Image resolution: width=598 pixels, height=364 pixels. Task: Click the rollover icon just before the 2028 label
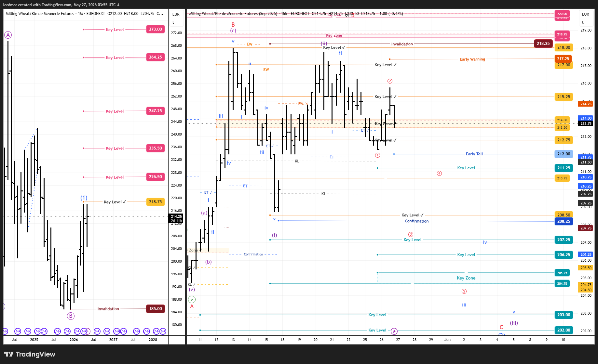(x=146, y=331)
